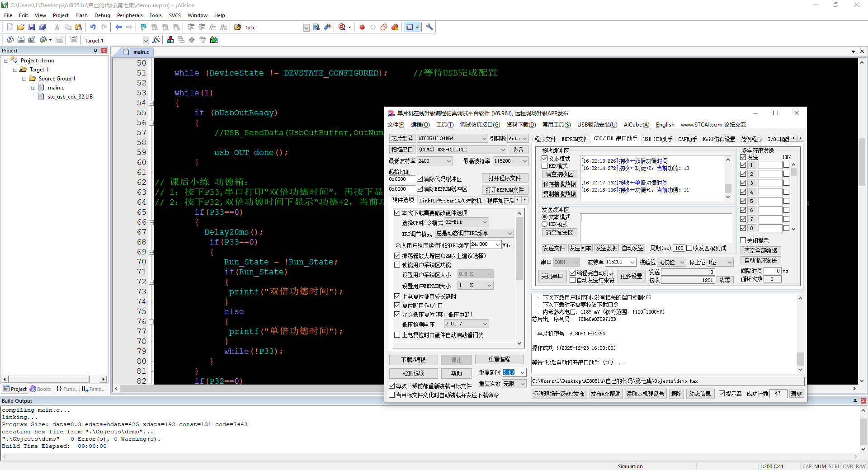Insert a breakpoint with the red dot icon
868x470 pixels.
(362, 28)
